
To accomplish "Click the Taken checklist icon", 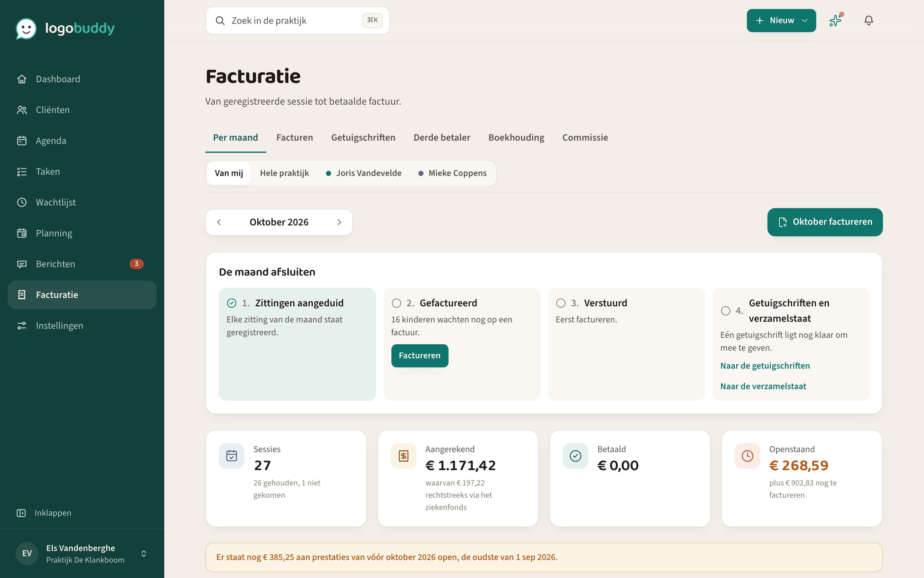I will (22, 172).
